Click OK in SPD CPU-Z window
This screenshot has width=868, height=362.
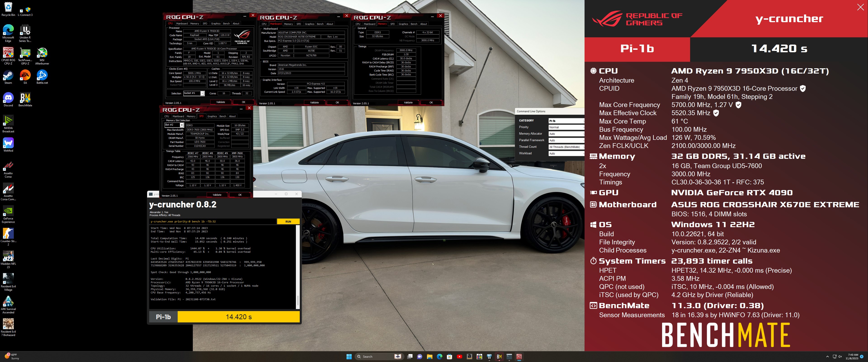[x=240, y=195]
